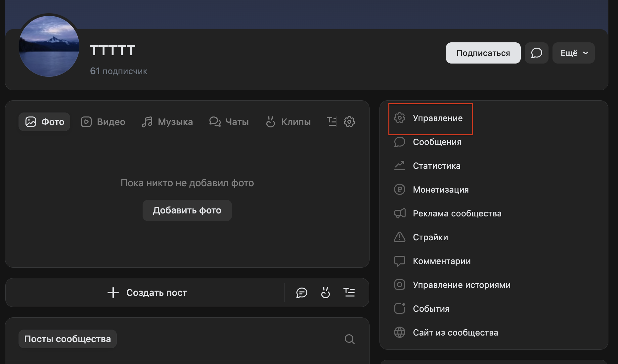Open Страйки in the side menu

430,237
